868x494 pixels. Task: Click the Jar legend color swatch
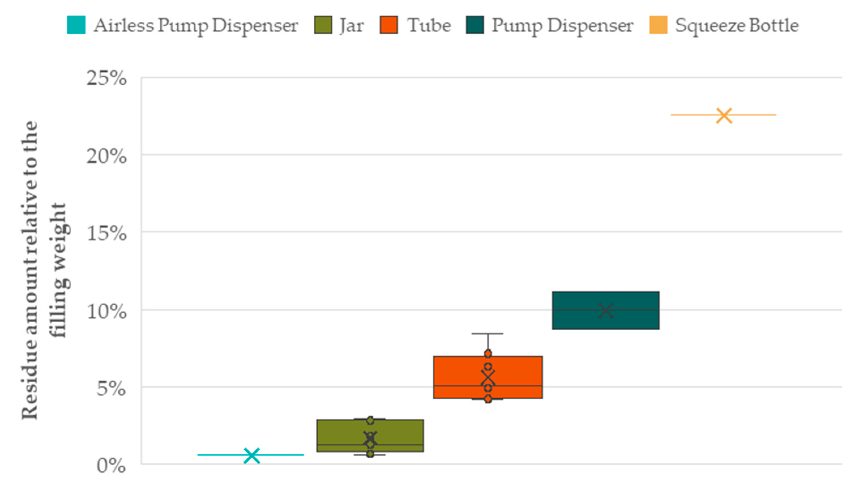(323, 25)
